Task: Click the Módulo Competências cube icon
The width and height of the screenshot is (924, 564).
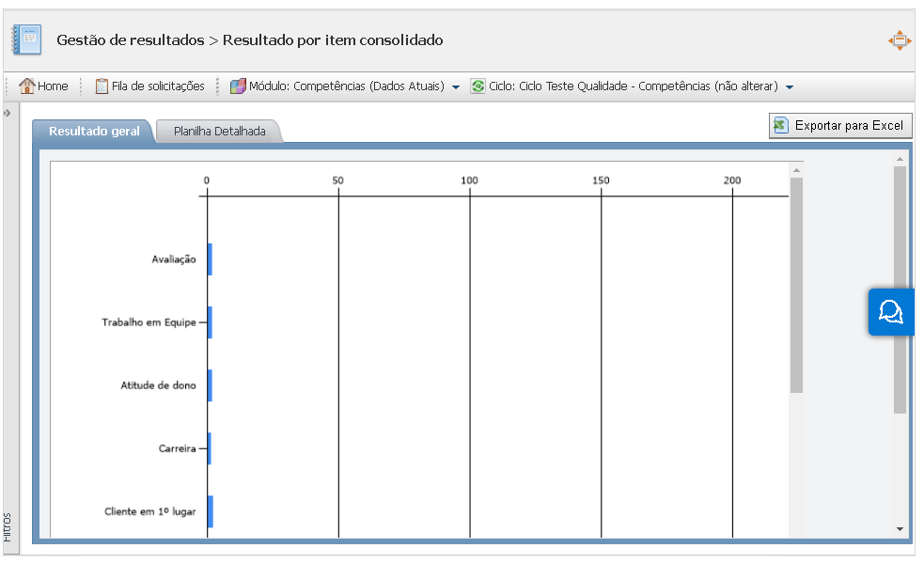Action: 238,86
